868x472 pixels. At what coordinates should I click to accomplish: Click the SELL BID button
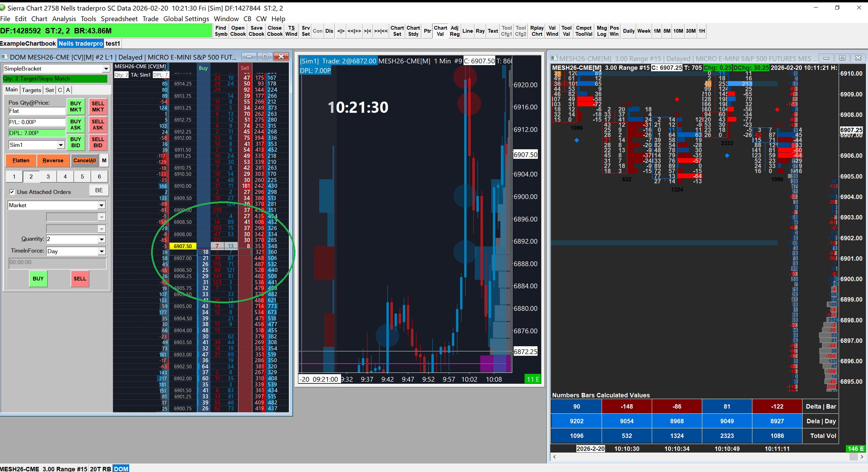click(98, 142)
